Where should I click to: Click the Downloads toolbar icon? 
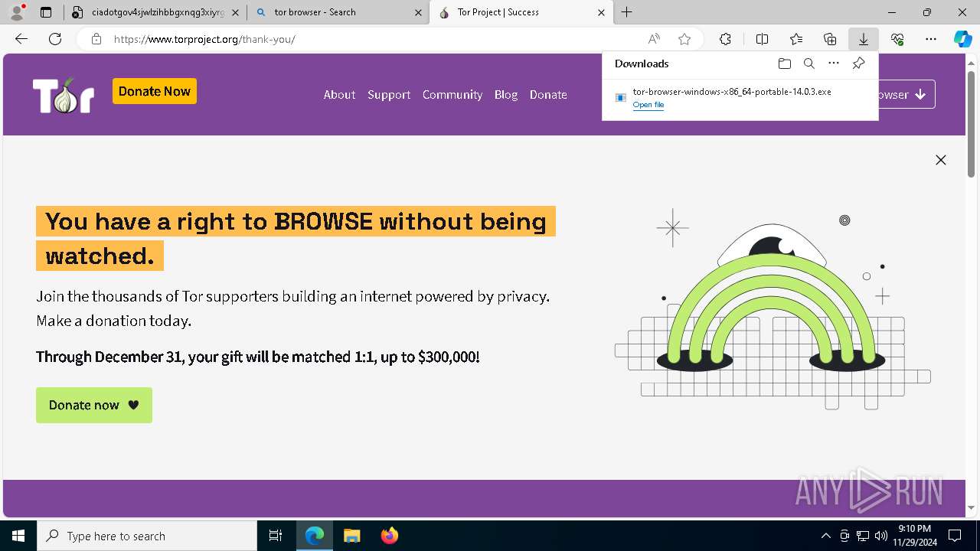[x=864, y=39]
